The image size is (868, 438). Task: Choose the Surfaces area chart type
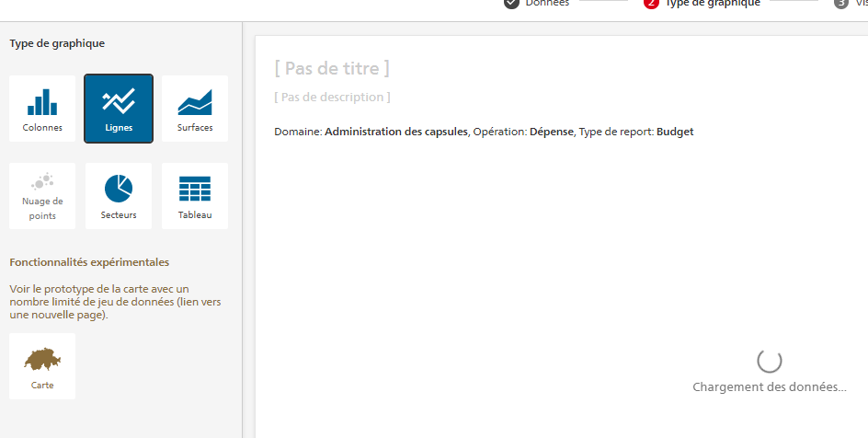(x=195, y=109)
